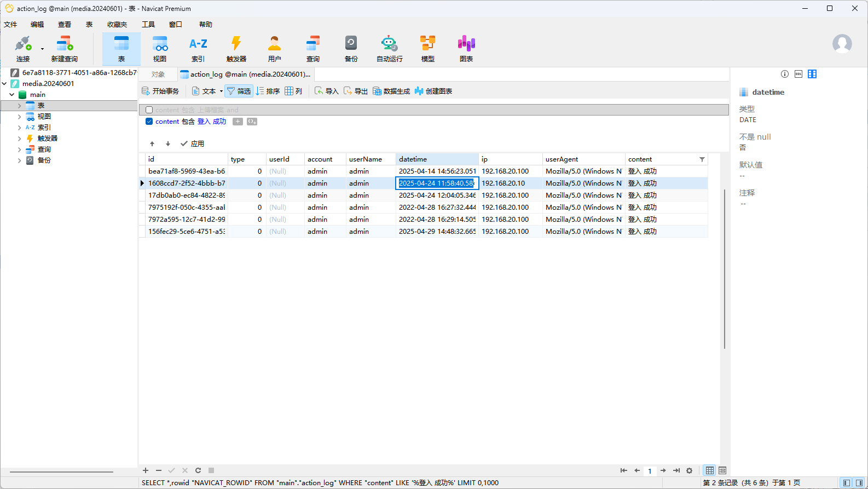Switch to form view icon
The height and width of the screenshot is (489, 868).
(x=722, y=470)
